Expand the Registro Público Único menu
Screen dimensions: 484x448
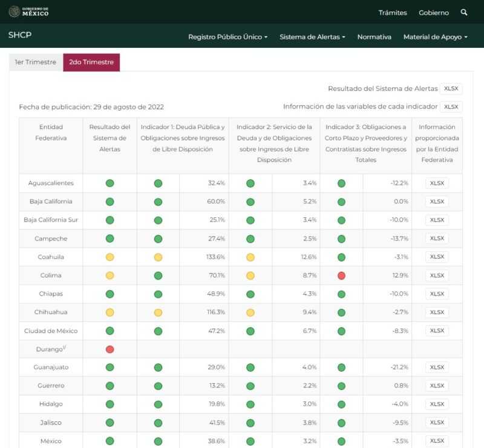(227, 37)
